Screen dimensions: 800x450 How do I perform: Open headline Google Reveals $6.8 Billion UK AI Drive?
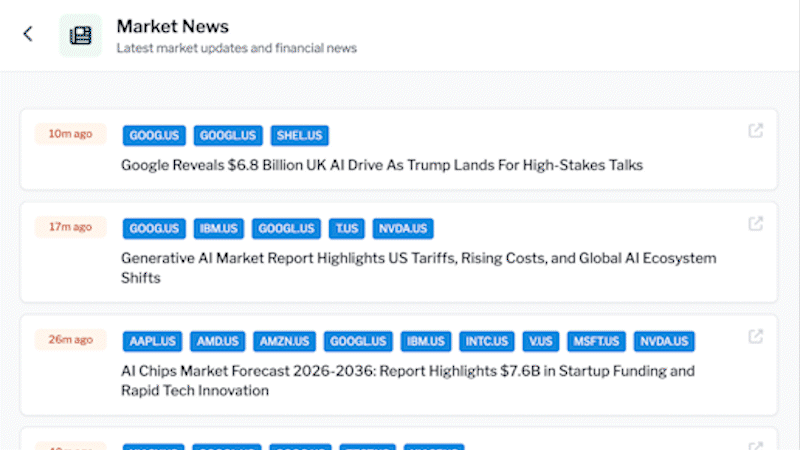[x=382, y=165]
